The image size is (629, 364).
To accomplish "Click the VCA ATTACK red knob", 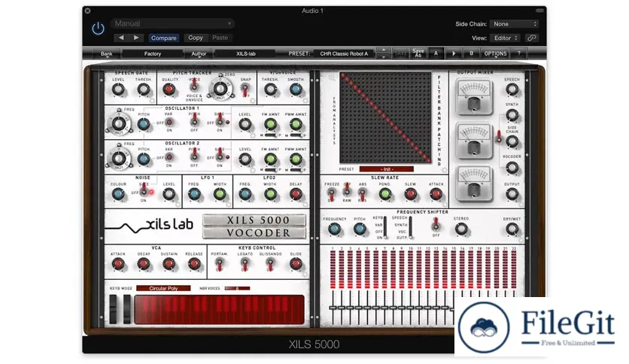I will click(x=118, y=264).
